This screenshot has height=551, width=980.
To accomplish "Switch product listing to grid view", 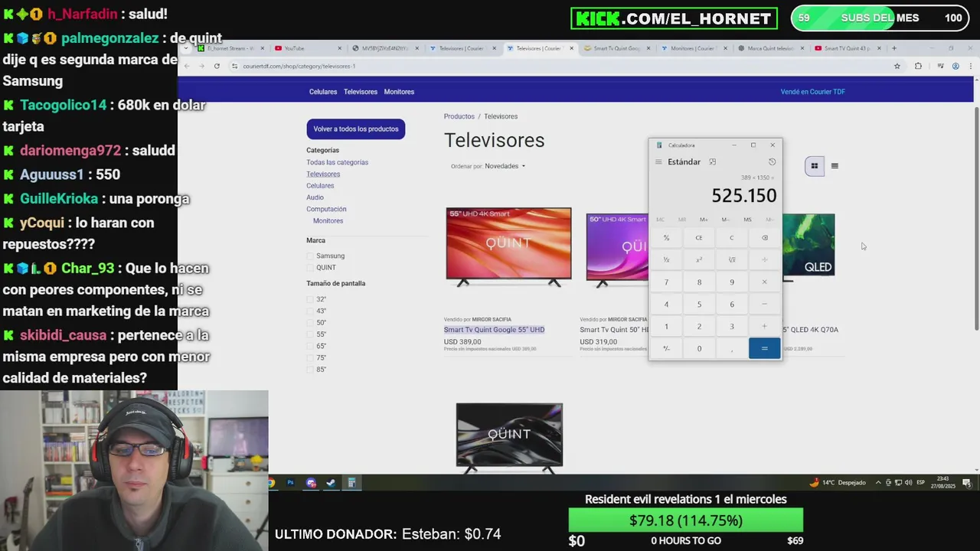I will pyautogui.click(x=815, y=166).
